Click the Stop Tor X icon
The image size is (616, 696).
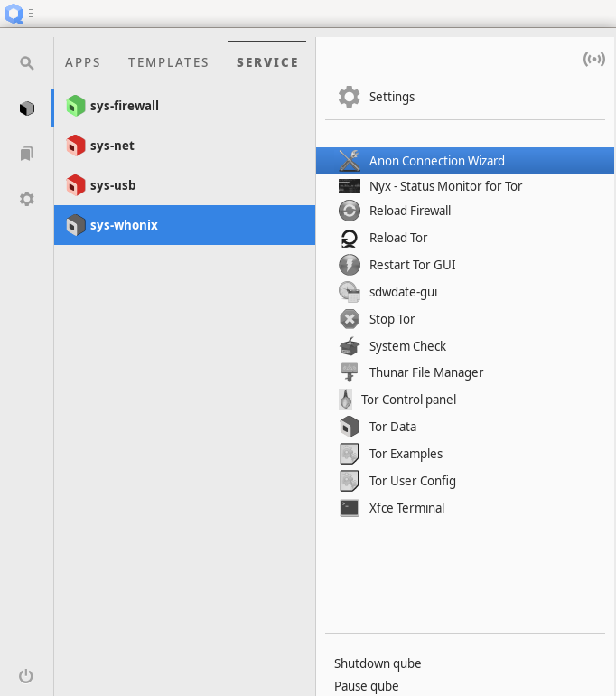coord(350,319)
